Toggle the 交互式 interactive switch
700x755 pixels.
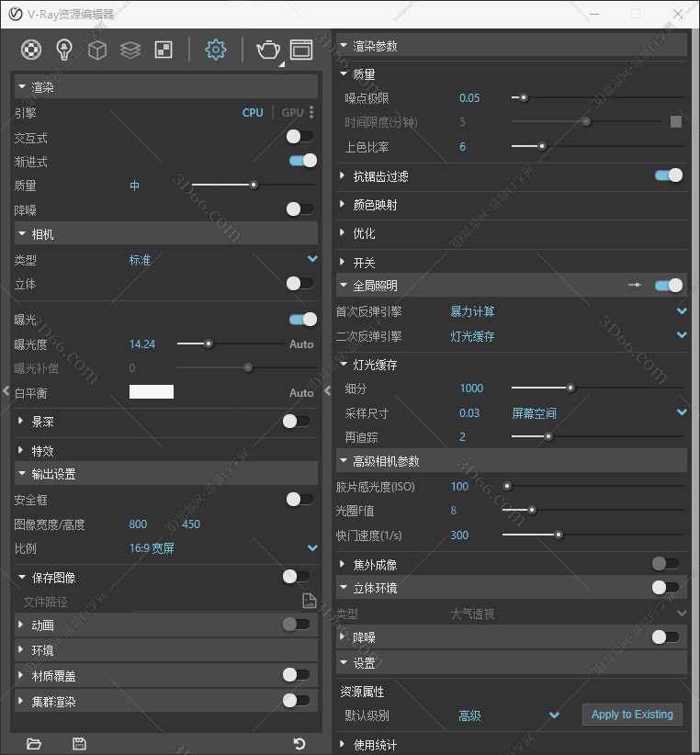299,137
